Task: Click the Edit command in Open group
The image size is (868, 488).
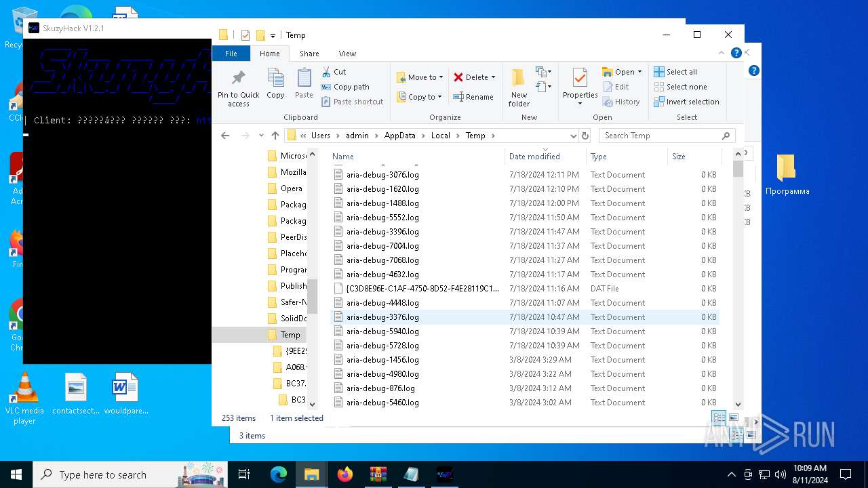Action: tap(615, 87)
